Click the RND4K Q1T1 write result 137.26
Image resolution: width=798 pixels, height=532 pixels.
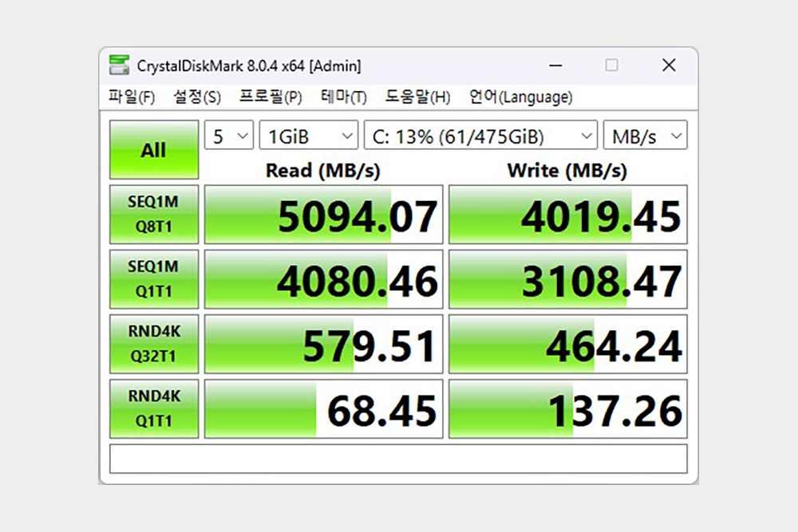tap(568, 408)
